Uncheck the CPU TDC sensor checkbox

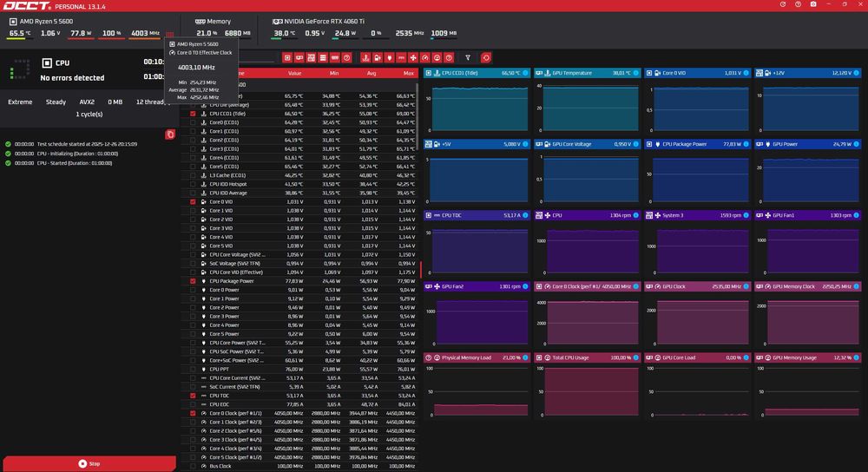click(193, 396)
